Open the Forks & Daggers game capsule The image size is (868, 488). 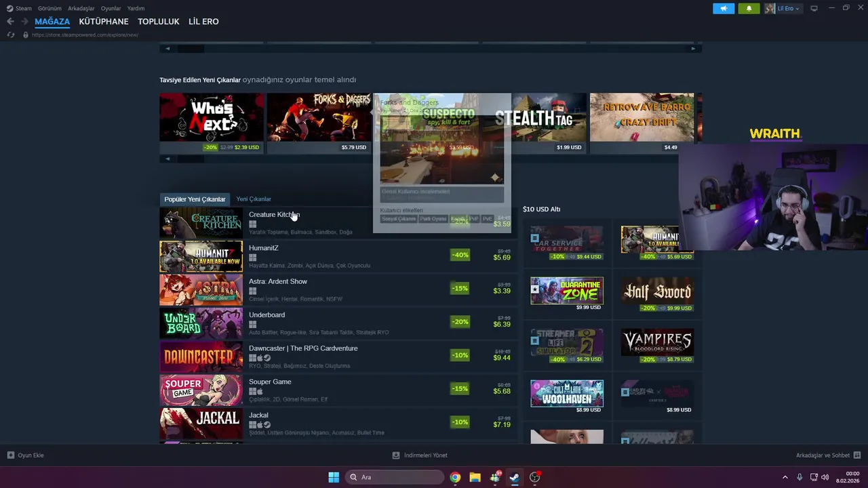point(319,123)
